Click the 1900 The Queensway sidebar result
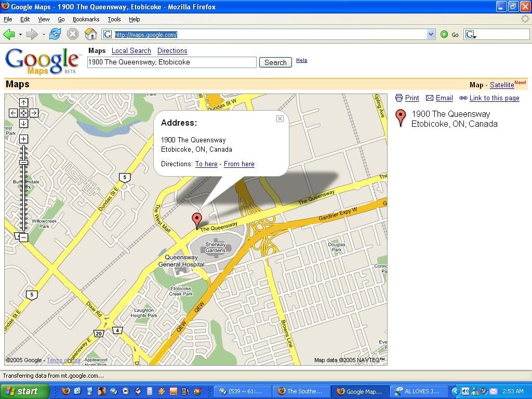The height and width of the screenshot is (399, 532). (454, 119)
